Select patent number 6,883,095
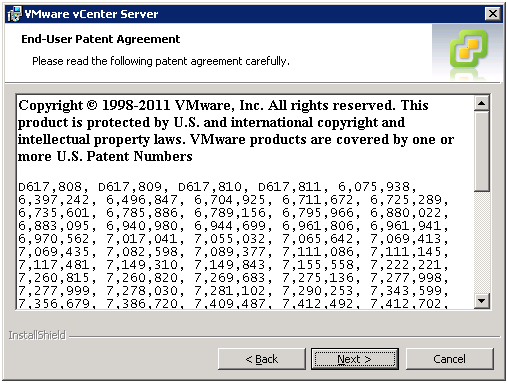508x383 pixels. (x=54, y=226)
